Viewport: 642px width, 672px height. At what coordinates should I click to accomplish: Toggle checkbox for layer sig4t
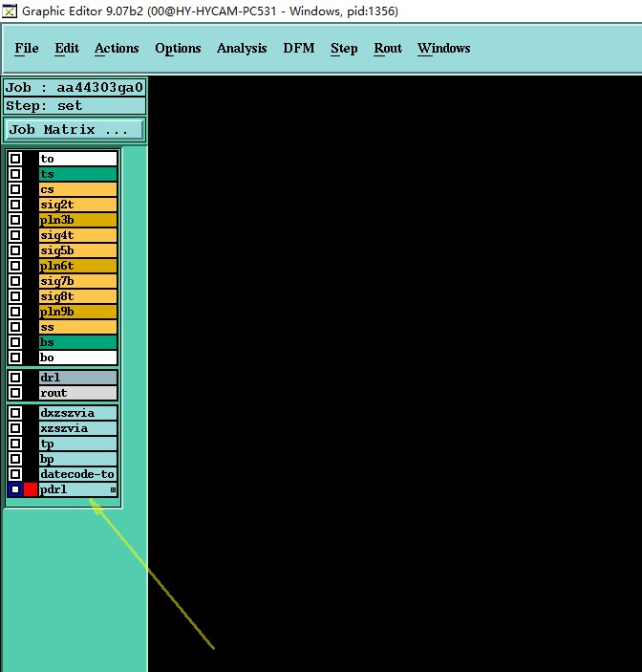(15, 235)
